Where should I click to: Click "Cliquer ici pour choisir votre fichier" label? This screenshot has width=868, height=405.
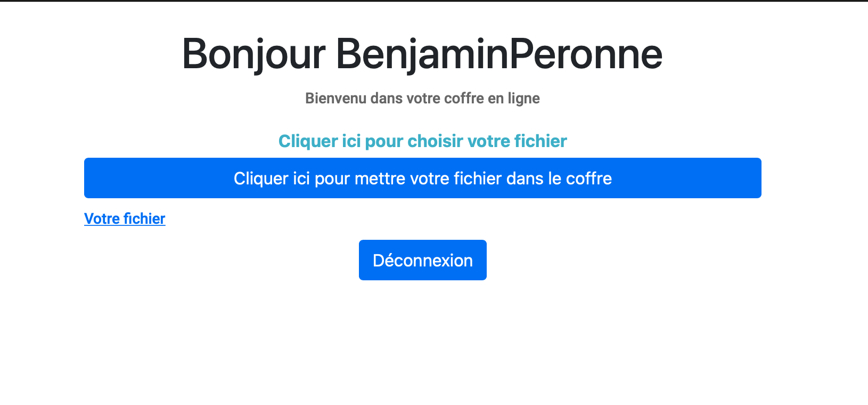[422, 141]
